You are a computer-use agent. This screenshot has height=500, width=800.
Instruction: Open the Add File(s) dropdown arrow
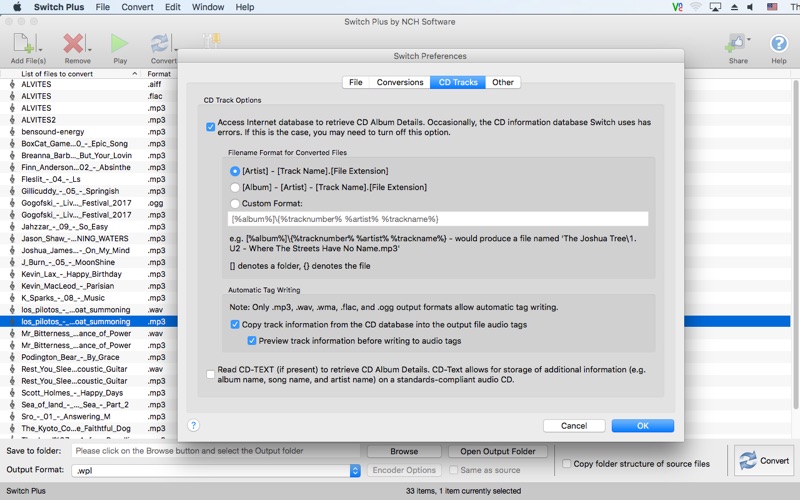40,49
